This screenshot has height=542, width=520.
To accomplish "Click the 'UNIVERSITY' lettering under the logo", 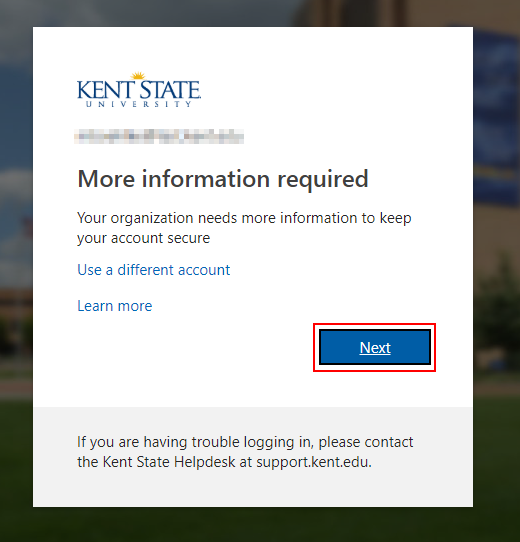I will 139,104.
